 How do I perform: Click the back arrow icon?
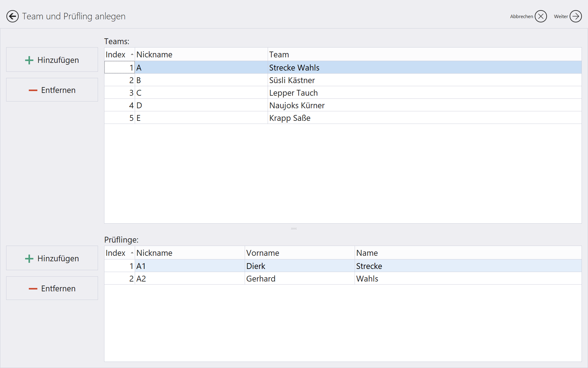(13, 16)
